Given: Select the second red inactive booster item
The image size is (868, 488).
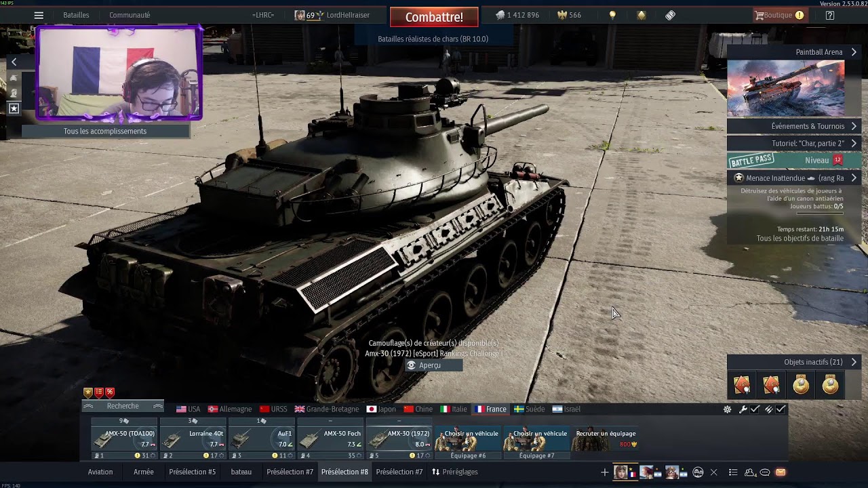Looking at the screenshot, I should point(771,385).
